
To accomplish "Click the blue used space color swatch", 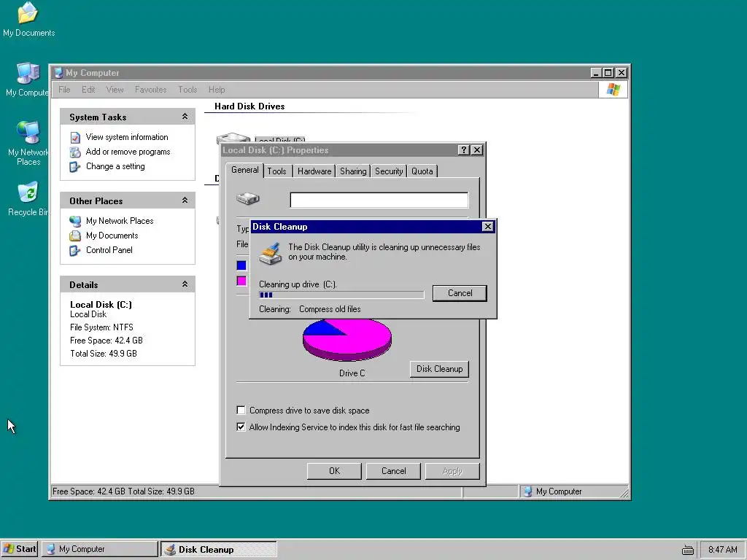I will (241, 265).
